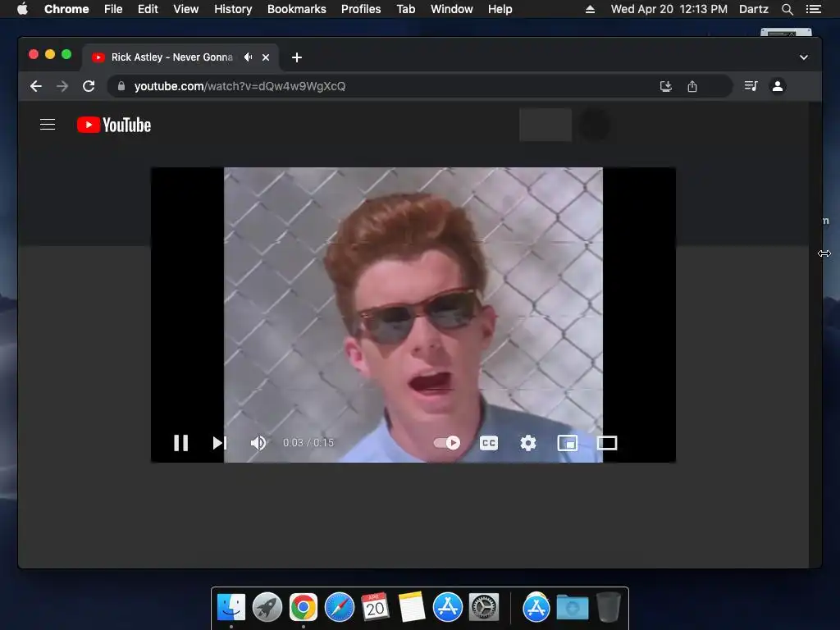Viewport: 840px width, 630px height.
Task: Open the View menu
Action: click(x=186, y=9)
